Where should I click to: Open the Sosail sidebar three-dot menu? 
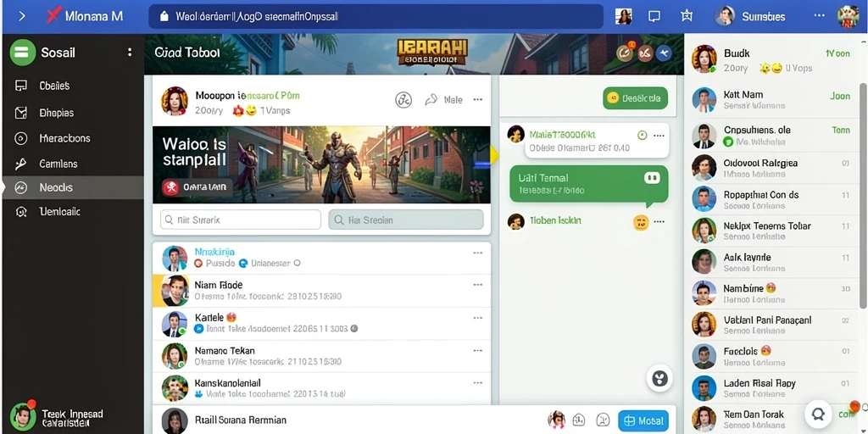(130, 53)
